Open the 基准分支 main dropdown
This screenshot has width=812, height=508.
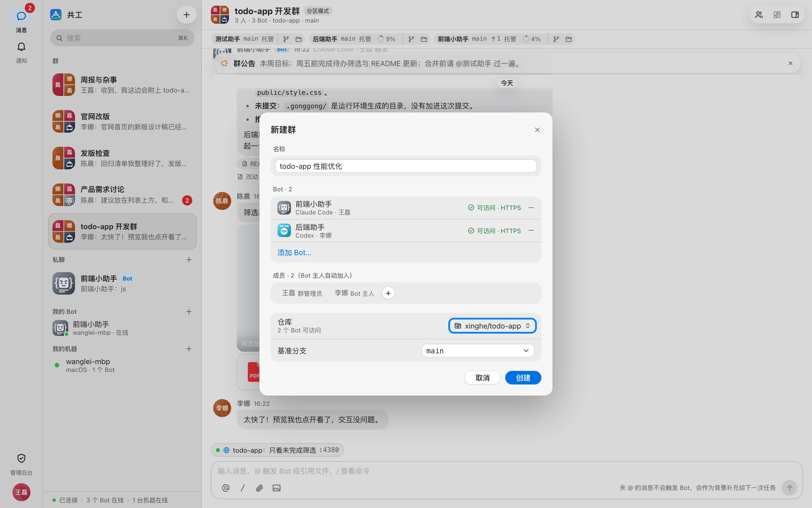click(x=478, y=351)
